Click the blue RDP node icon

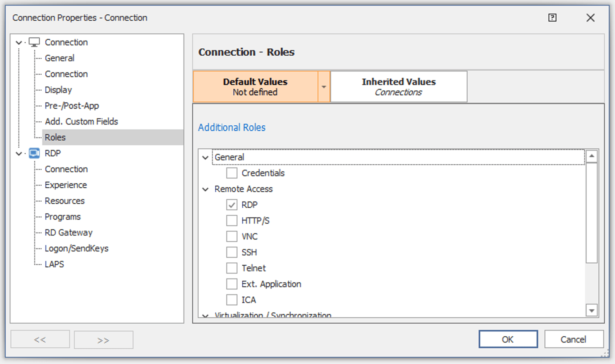(34, 153)
